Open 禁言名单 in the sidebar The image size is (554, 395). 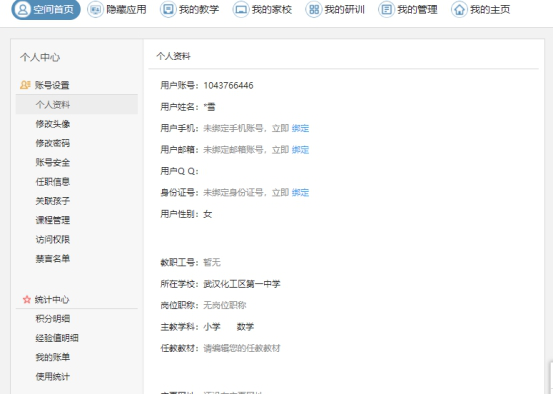click(53, 259)
